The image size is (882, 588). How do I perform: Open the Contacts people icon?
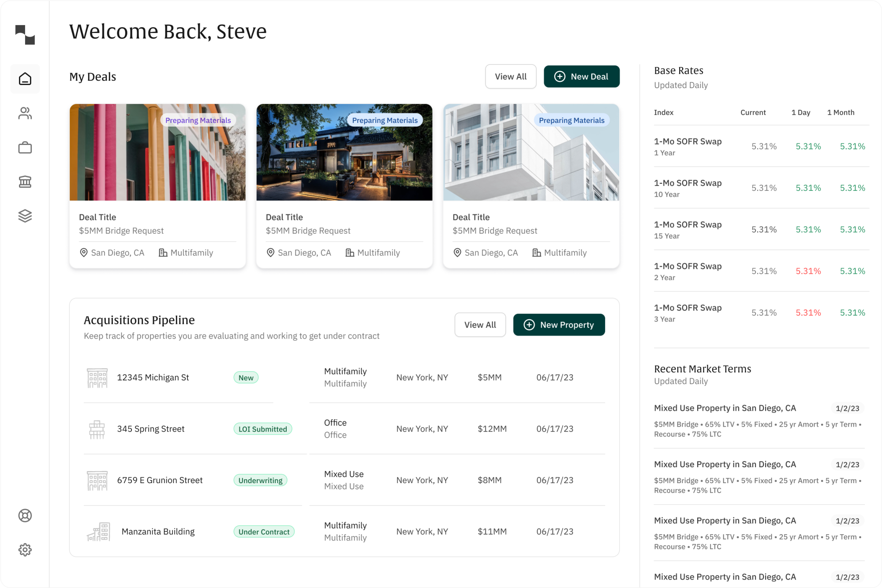(25, 113)
